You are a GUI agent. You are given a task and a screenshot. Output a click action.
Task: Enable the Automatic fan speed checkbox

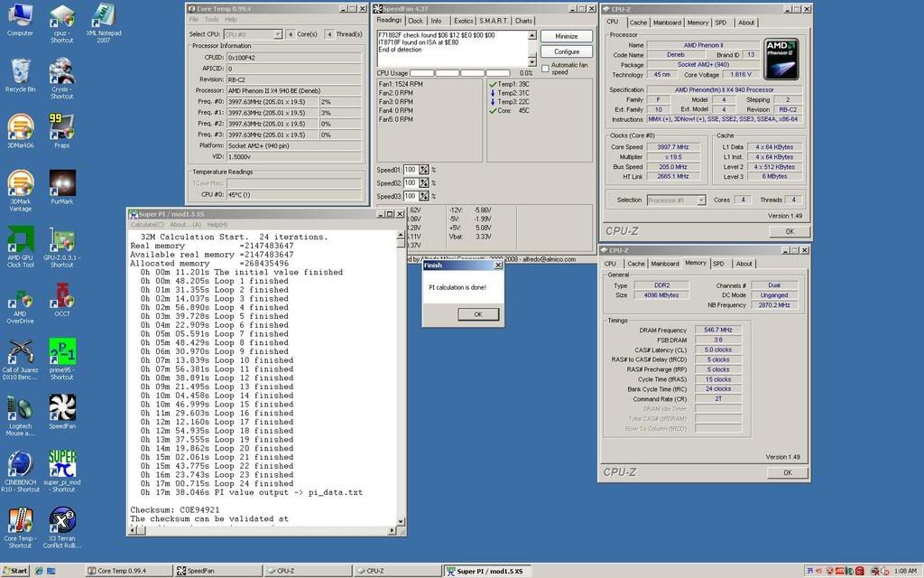click(x=545, y=69)
